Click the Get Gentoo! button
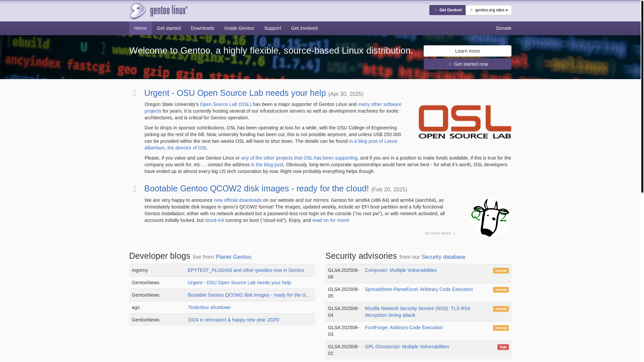The height and width of the screenshot is (362, 644). 447,10
